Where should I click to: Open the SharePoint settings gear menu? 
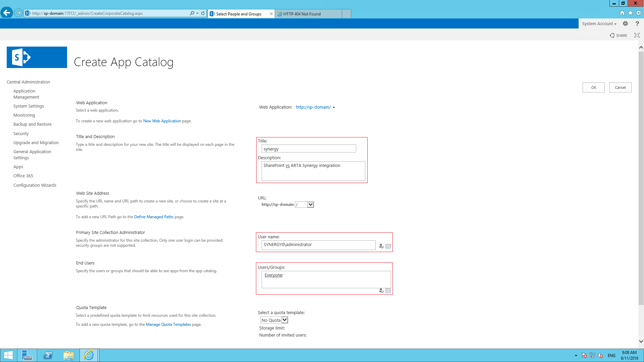pos(625,23)
